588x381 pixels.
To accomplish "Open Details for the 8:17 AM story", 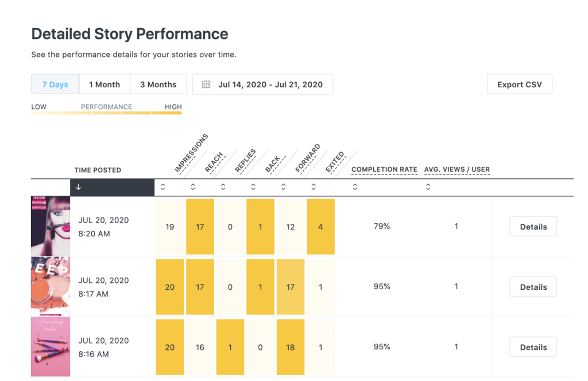I will (533, 287).
